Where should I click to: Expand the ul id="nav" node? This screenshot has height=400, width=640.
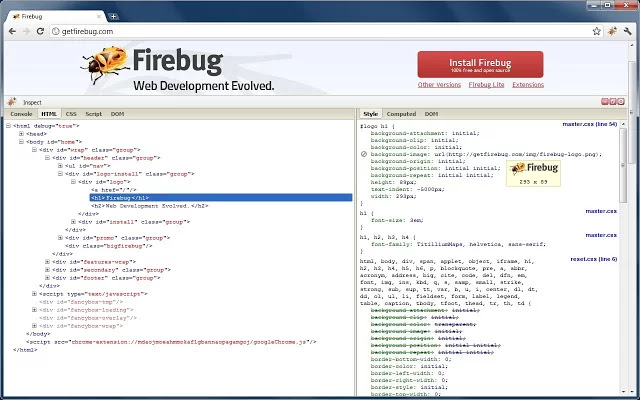60,166
